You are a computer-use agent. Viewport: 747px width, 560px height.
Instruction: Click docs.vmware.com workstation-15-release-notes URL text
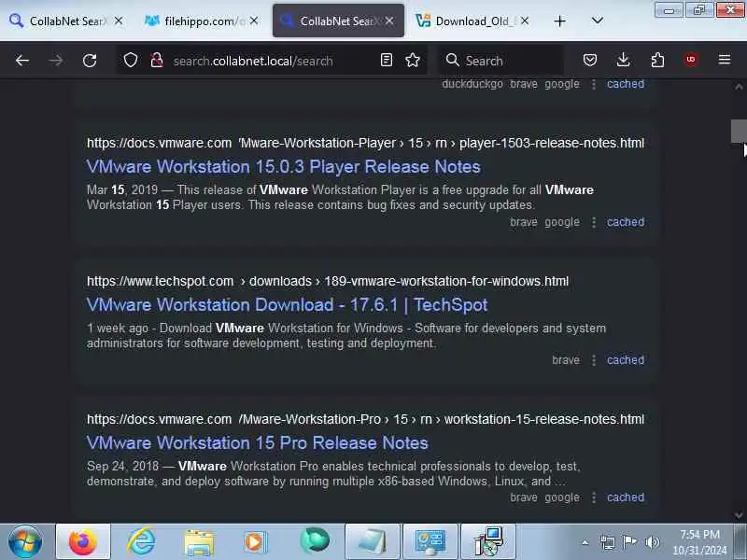click(365, 419)
